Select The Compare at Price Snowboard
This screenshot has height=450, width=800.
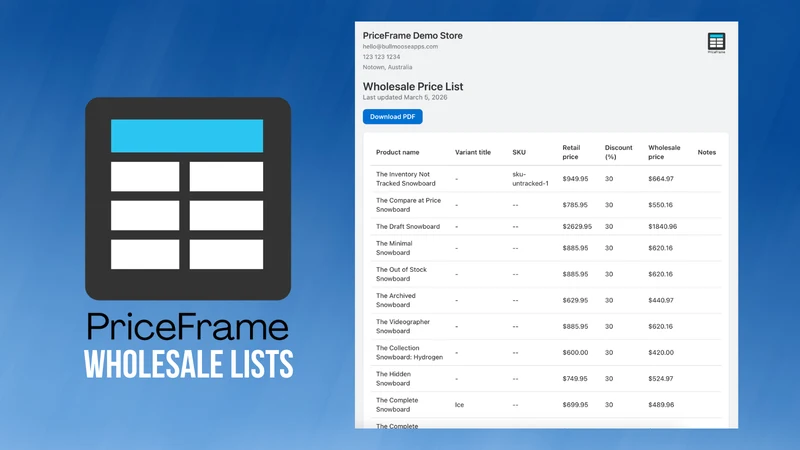408,205
